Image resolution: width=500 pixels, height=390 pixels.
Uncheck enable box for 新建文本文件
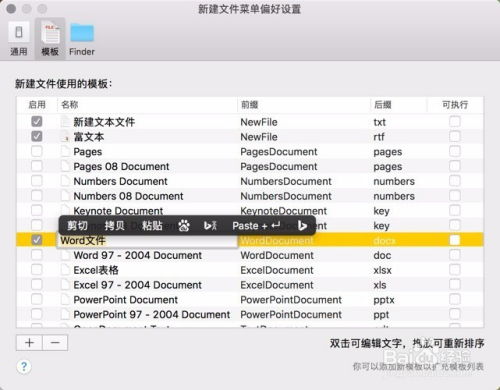point(37,121)
